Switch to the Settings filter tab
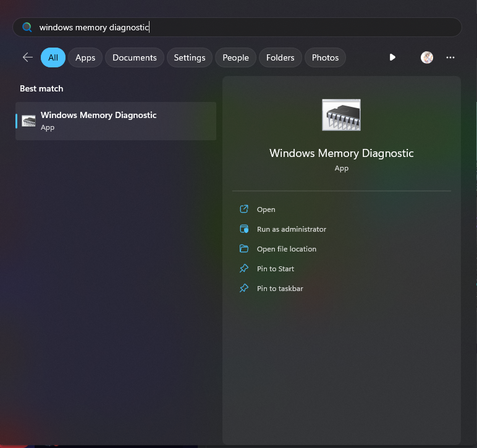 coord(189,57)
